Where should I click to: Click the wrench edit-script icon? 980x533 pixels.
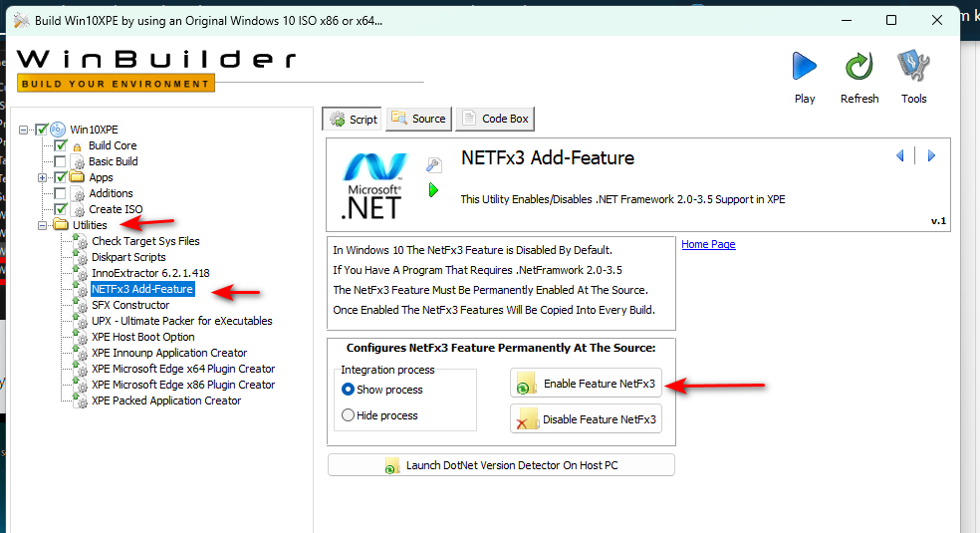(x=434, y=165)
